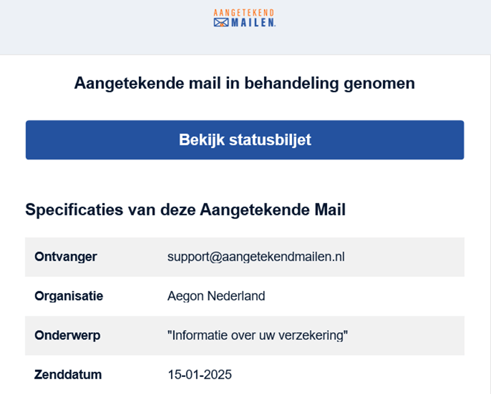Select the subject text Informatie over uw verzekering

258,335
